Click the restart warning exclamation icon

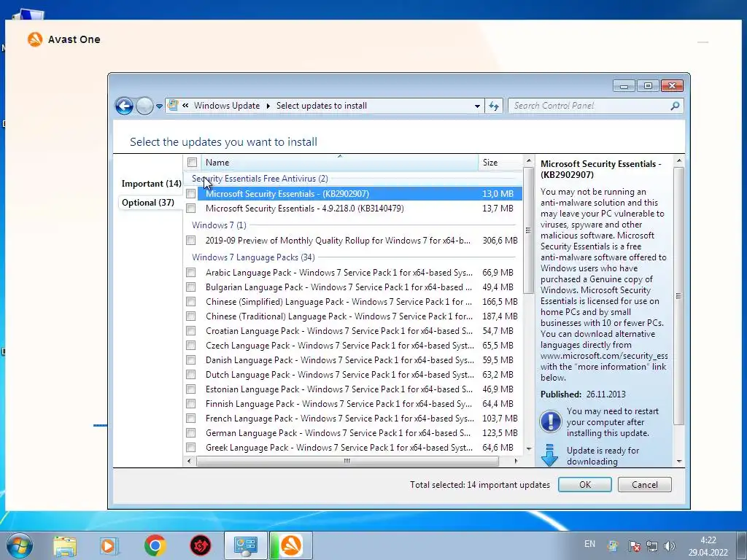coord(550,421)
